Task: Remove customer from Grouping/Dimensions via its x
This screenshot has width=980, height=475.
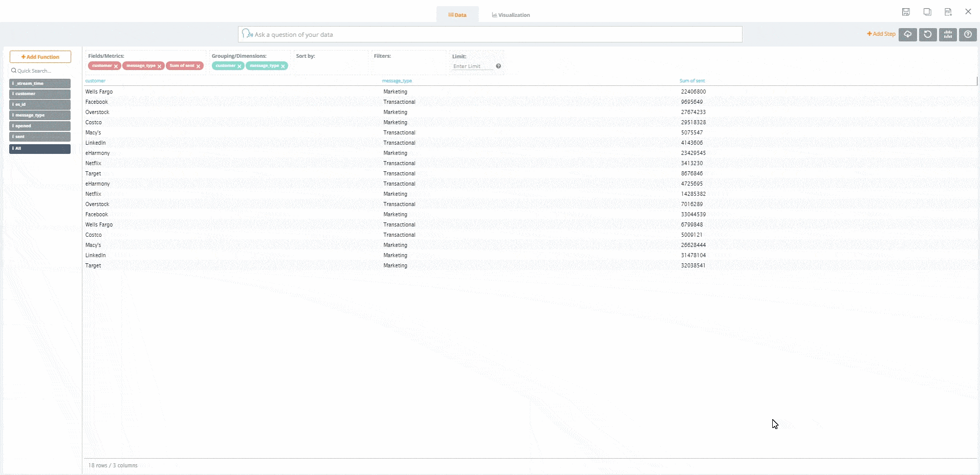Action: click(239, 66)
